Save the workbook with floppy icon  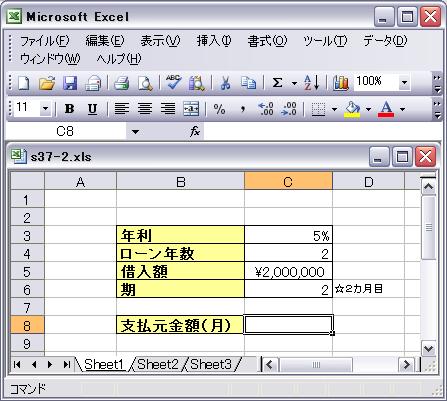pos(70,83)
